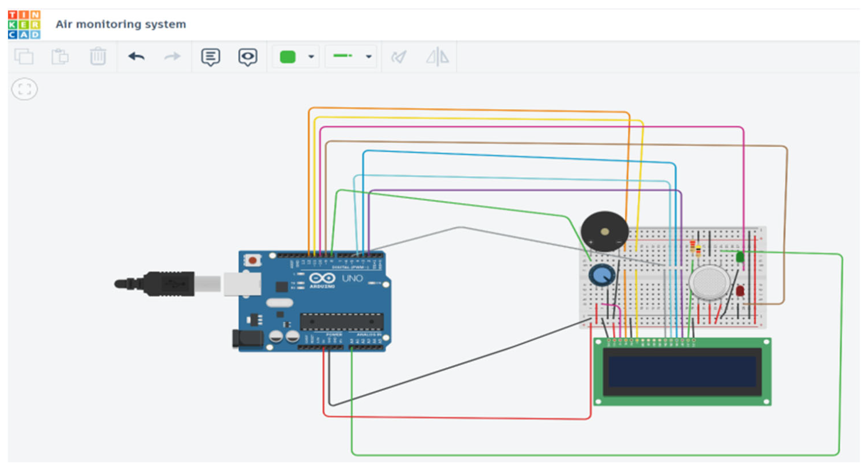868x471 pixels.
Task: Click the Paste icon in toolbar
Action: (60, 56)
